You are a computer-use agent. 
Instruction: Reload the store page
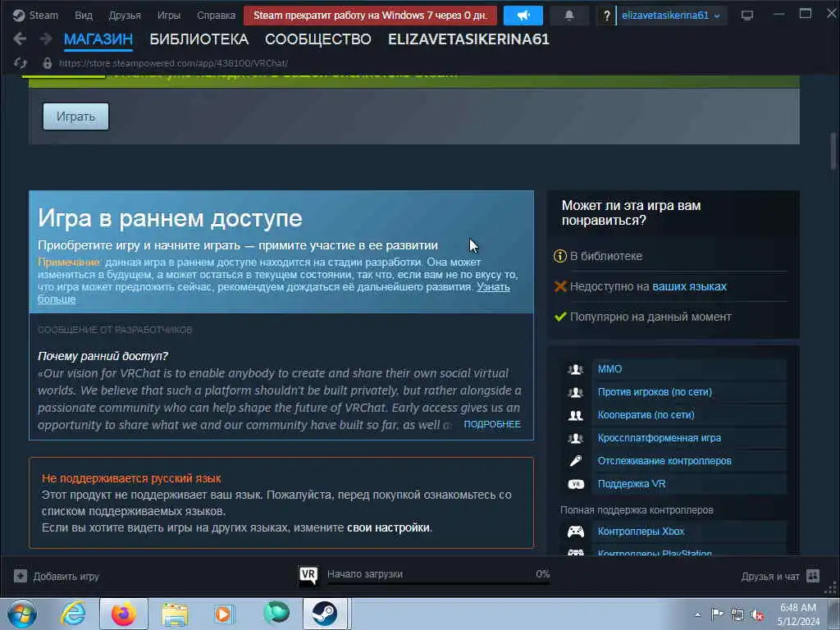pos(21,63)
